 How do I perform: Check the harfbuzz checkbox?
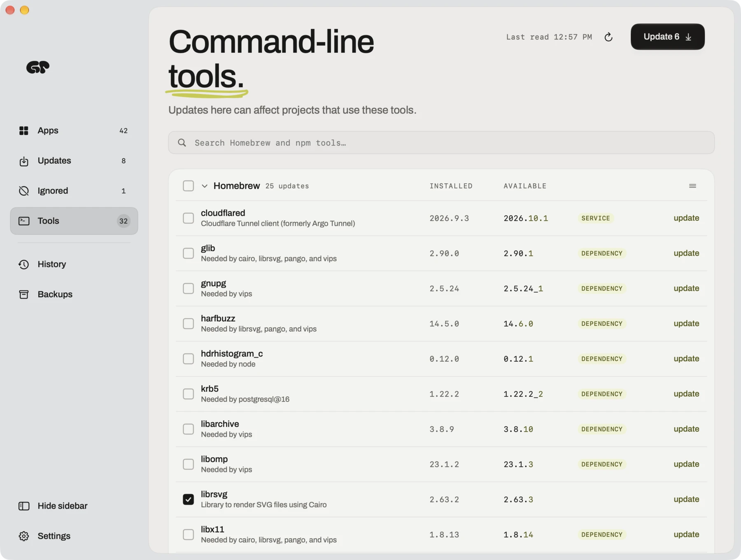(188, 323)
